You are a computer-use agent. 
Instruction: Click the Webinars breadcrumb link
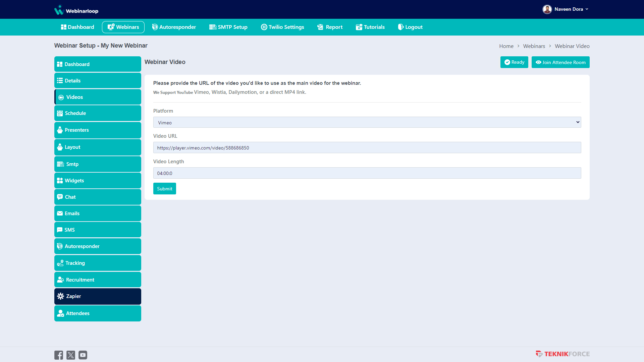click(x=534, y=46)
